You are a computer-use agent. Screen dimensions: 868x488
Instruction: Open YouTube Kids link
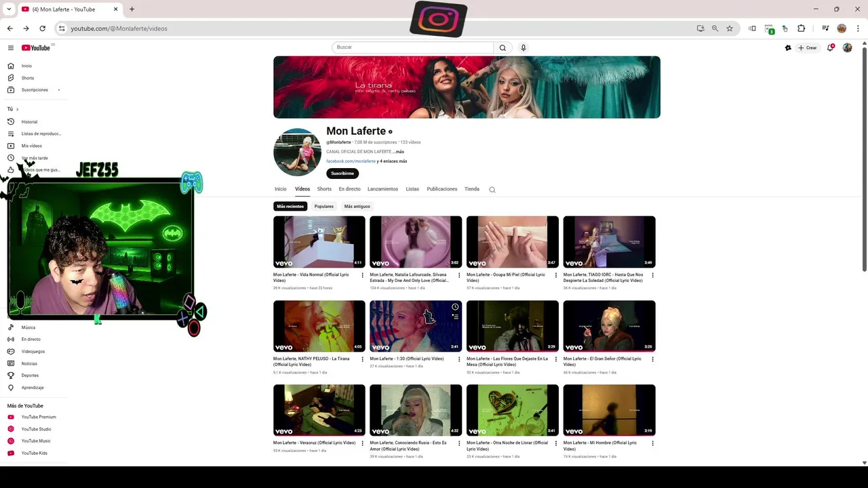[x=34, y=453]
